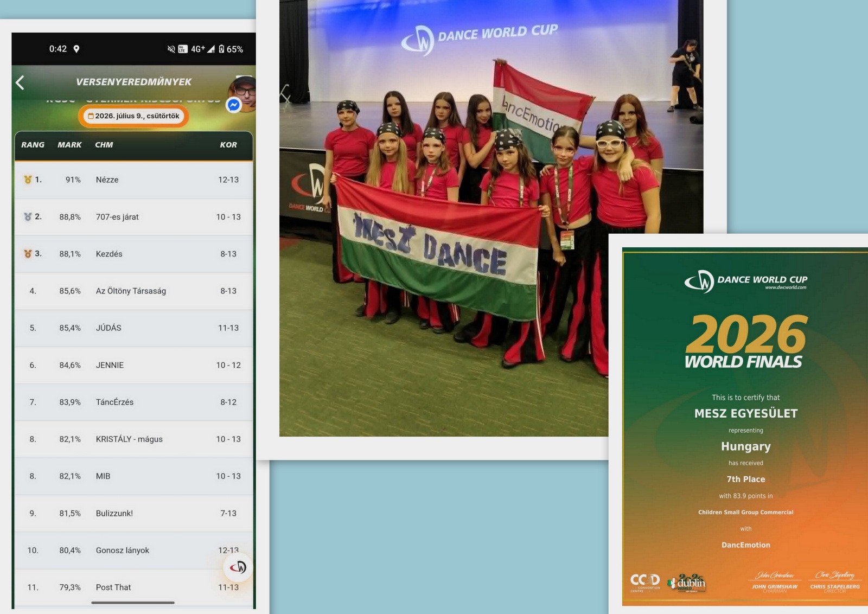
Task: Tap the muted sound icon in status bar
Action: point(171,49)
